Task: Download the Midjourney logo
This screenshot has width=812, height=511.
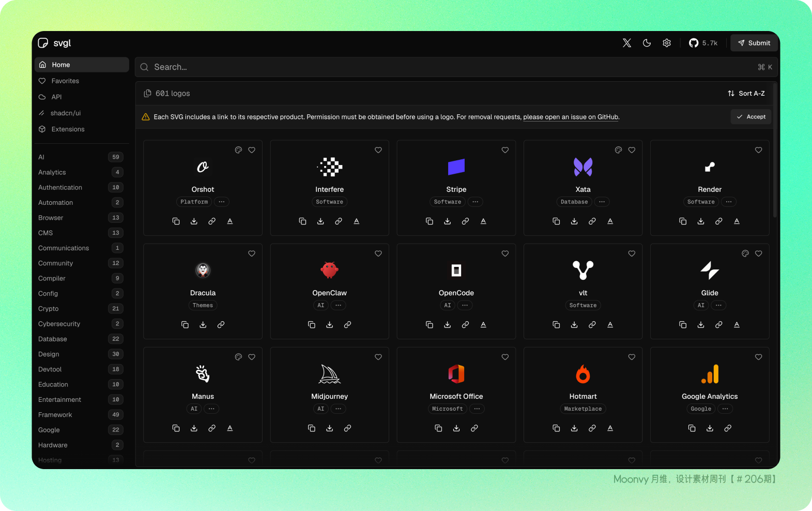Action: pos(329,428)
